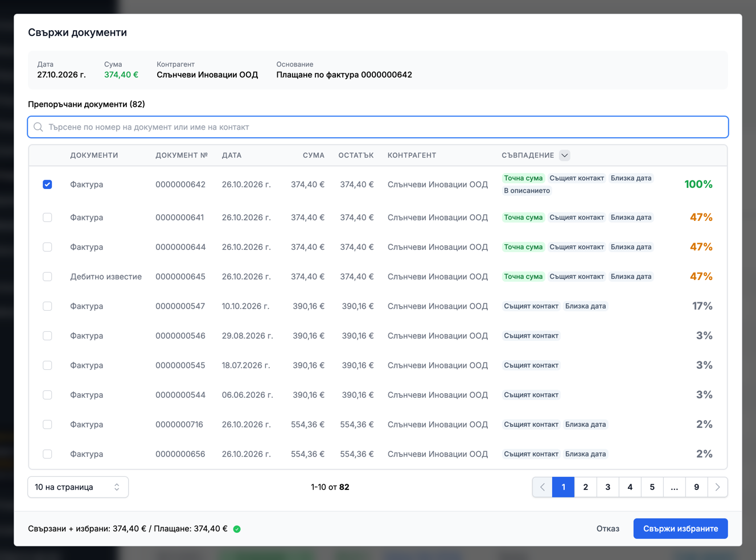Click date 18.07.2026 г. cell
This screenshot has height=560, width=756.
pyautogui.click(x=246, y=365)
